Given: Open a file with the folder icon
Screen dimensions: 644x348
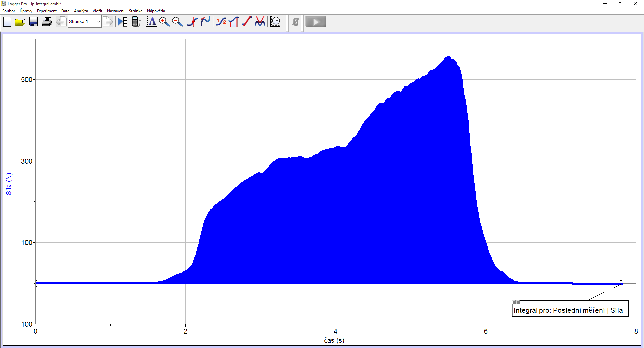Looking at the screenshot, I should click(x=20, y=22).
